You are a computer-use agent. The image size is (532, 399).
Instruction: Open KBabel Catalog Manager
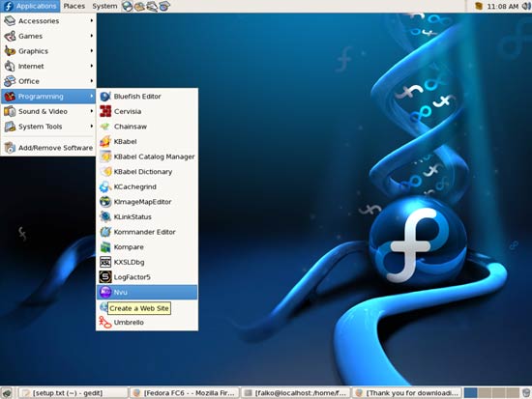click(147, 157)
